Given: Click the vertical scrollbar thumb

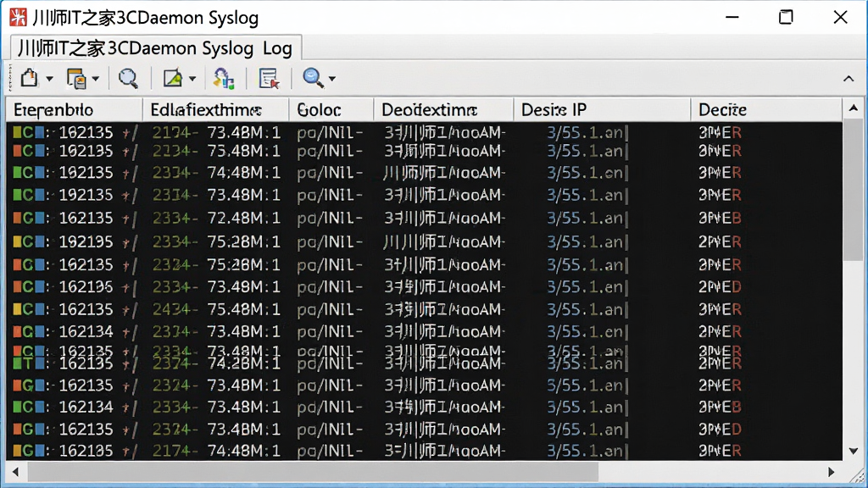Looking at the screenshot, I should click(854, 190).
